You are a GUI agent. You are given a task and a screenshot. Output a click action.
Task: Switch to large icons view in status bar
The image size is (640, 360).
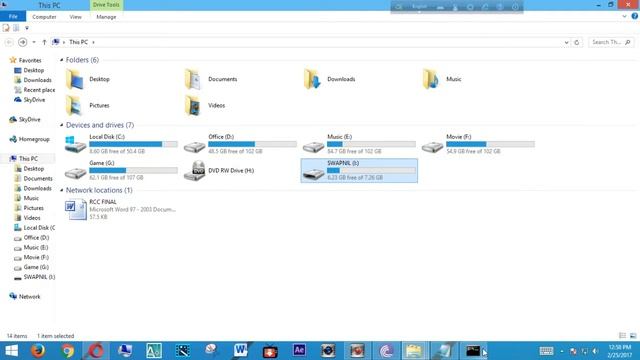(x=633, y=336)
